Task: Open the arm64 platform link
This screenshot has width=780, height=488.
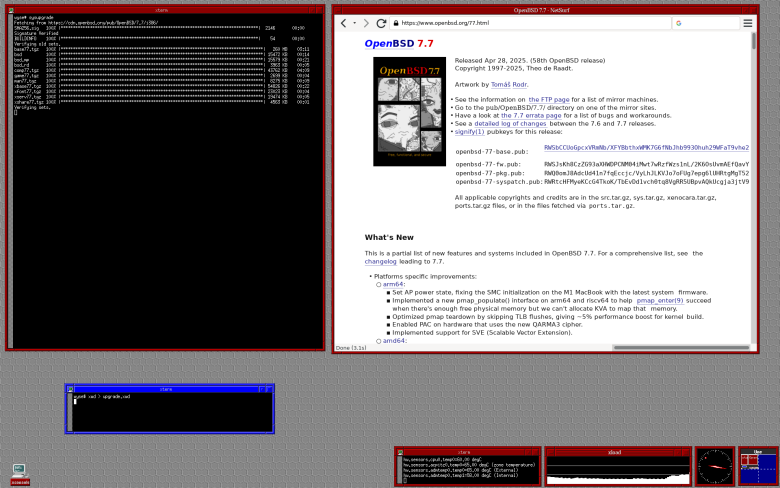Action: pyautogui.click(x=393, y=285)
